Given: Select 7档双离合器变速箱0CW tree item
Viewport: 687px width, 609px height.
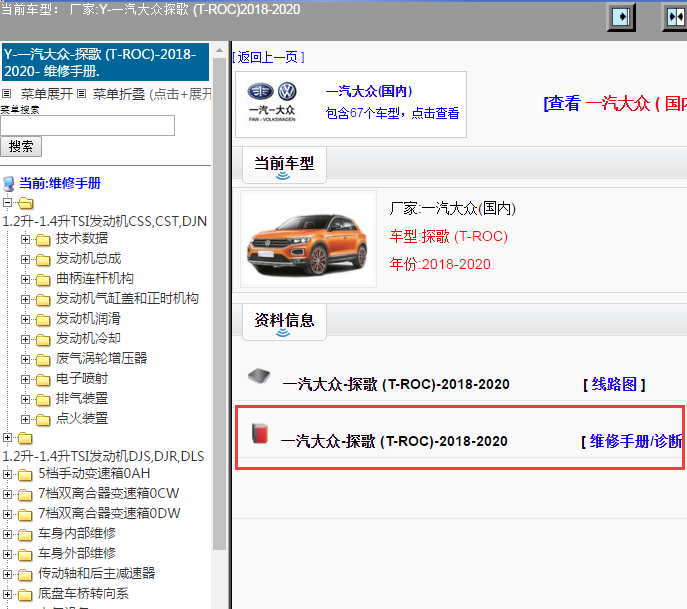Looking at the screenshot, I should (109, 494).
